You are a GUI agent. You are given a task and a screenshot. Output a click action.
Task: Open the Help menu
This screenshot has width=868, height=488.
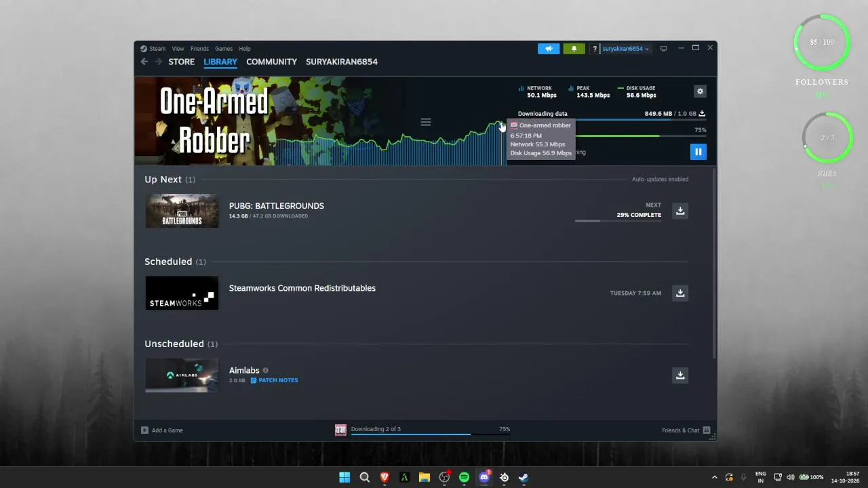click(245, 49)
